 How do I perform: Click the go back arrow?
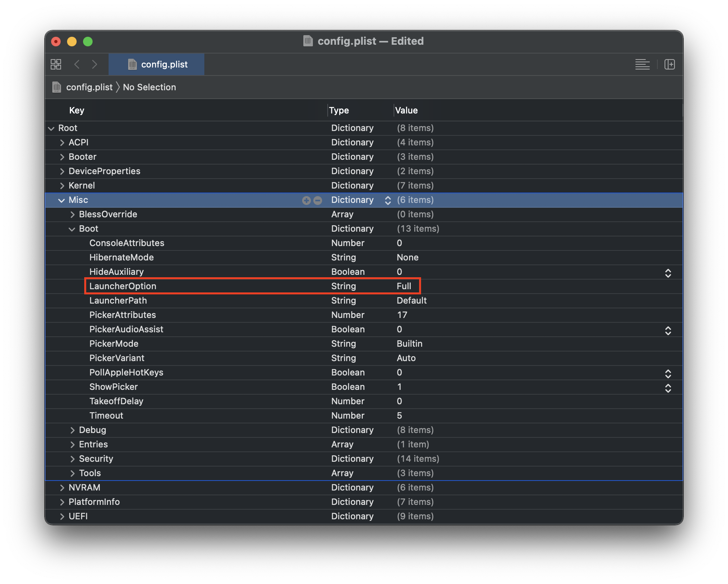pyautogui.click(x=77, y=64)
